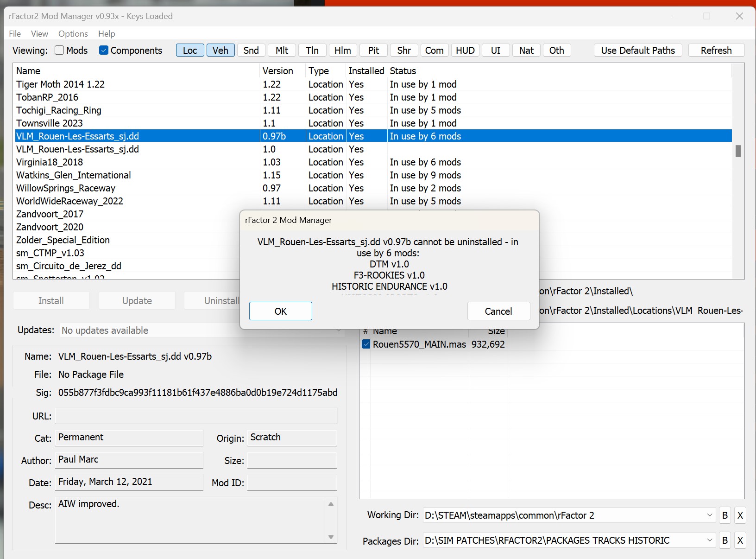Toggle the Veh filter button

tap(220, 50)
